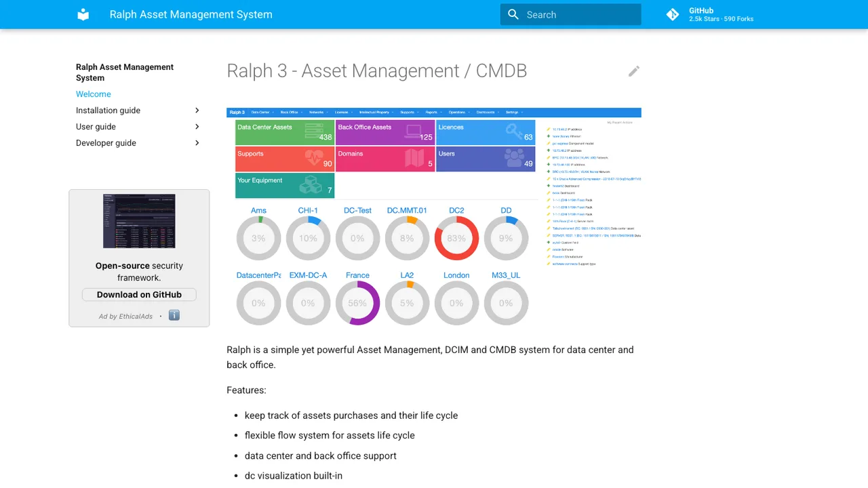This screenshot has width=868, height=488.
Task: Click 'keep track of assets purchases and their life cycle'
Action: pyautogui.click(x=351, y=415)
